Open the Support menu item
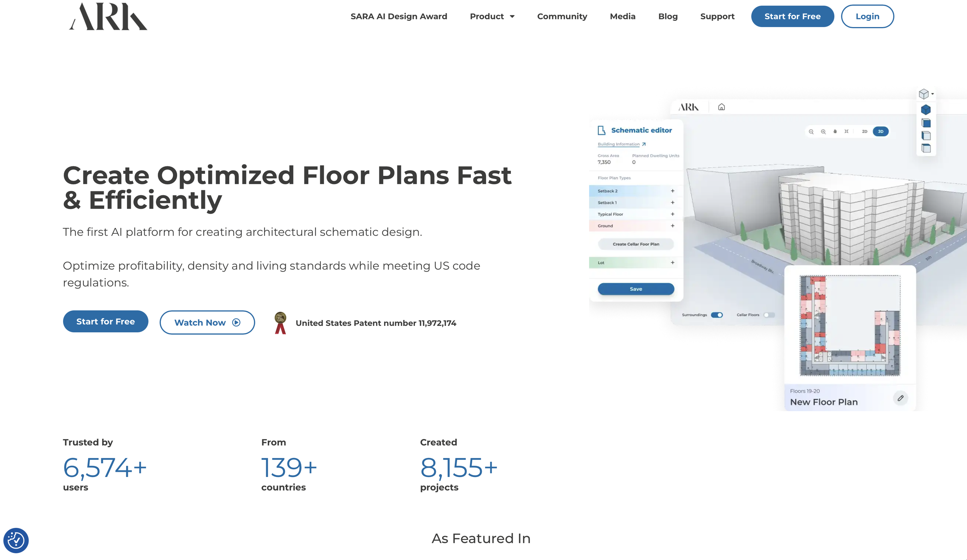 click(717, 16)
